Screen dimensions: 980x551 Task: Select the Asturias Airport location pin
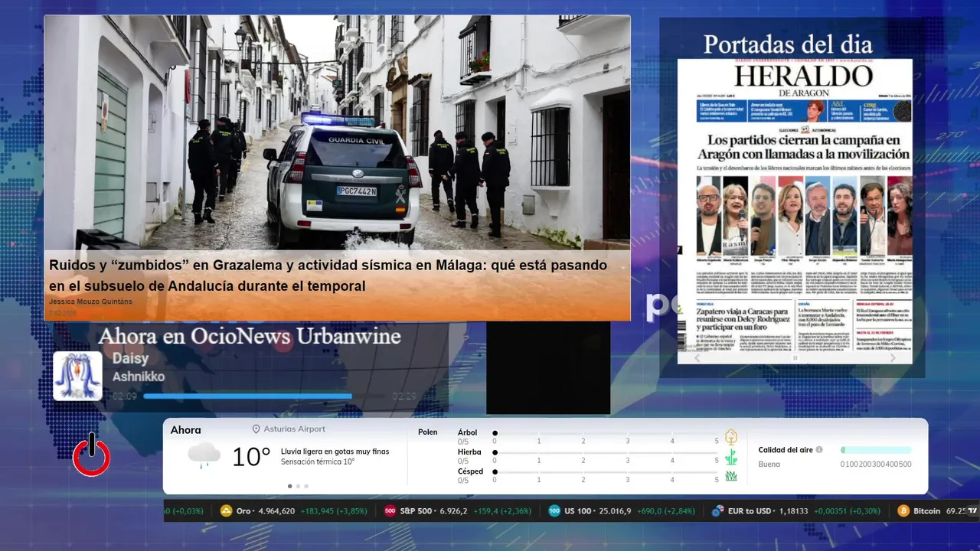pyautogui.click(x=256, y=429)
